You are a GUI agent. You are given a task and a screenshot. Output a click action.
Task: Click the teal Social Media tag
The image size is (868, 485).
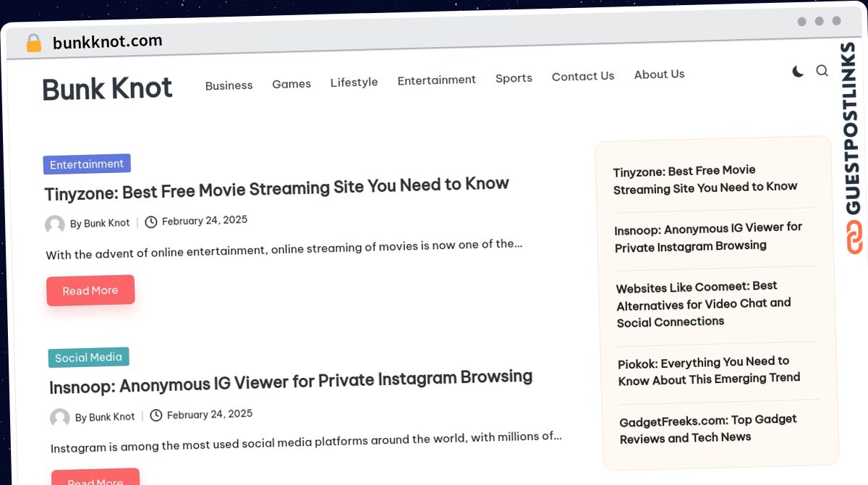point(88,358)
